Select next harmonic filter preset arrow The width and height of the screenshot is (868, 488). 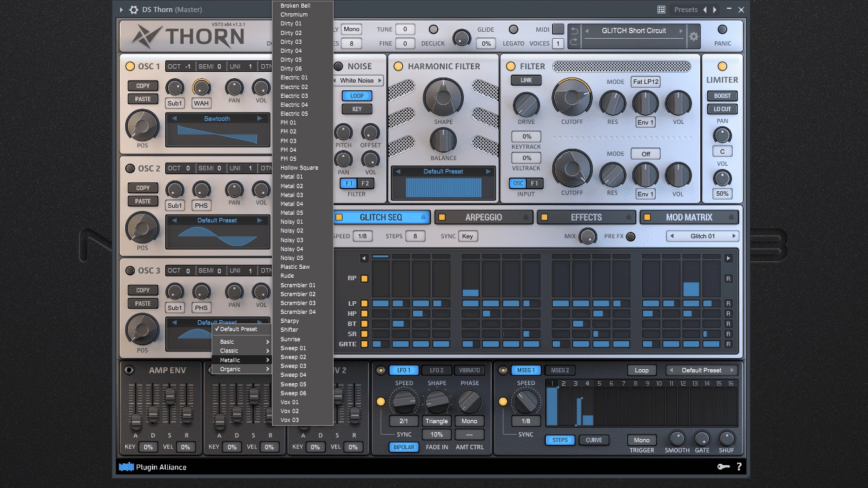coord(489,172)
